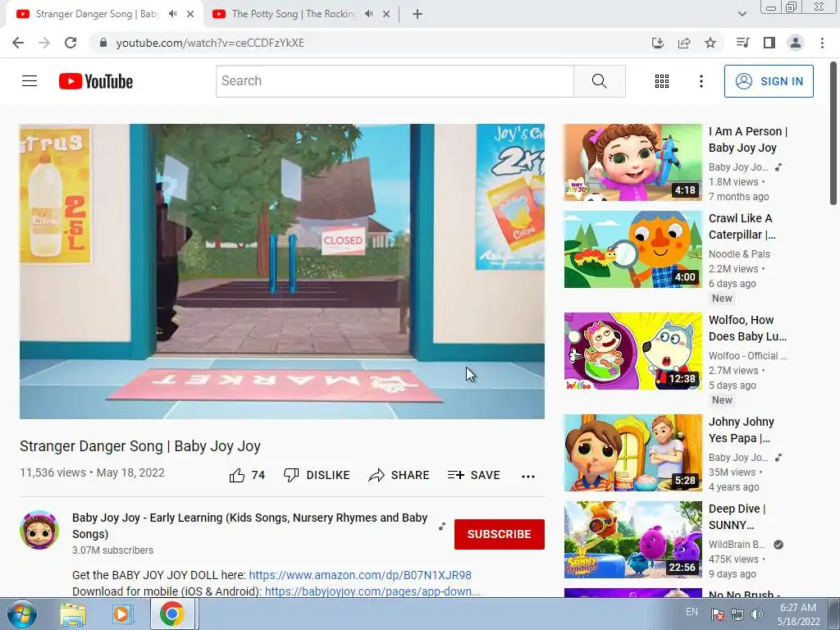The width and height of the screenshot is (840, 630).
Task: Switch to The Potty Song tab
Action: [x=294, y=14]
